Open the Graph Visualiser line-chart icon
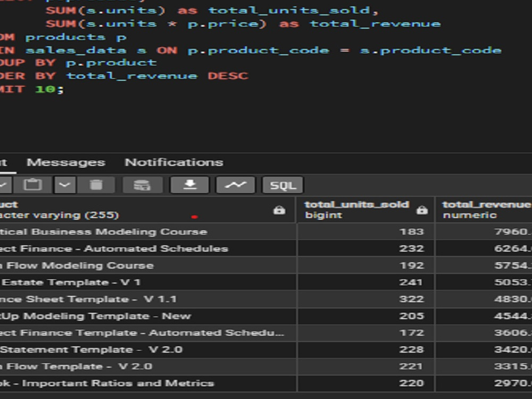This screenshot has width=532, height=399. 236,185
